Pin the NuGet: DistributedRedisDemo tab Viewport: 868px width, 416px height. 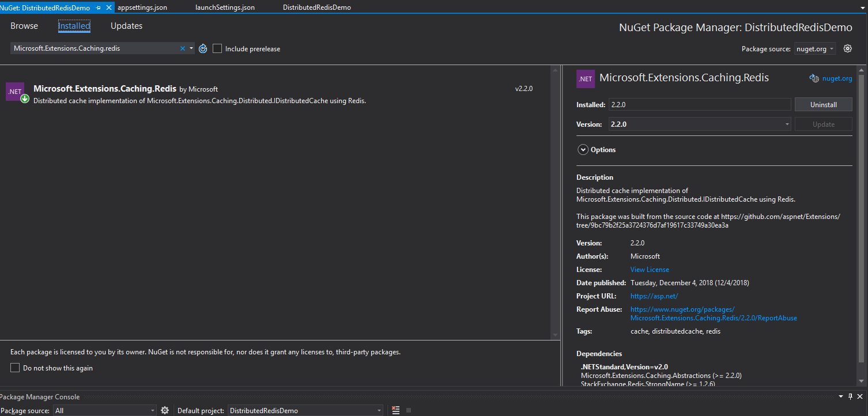(x=99, y=7)
